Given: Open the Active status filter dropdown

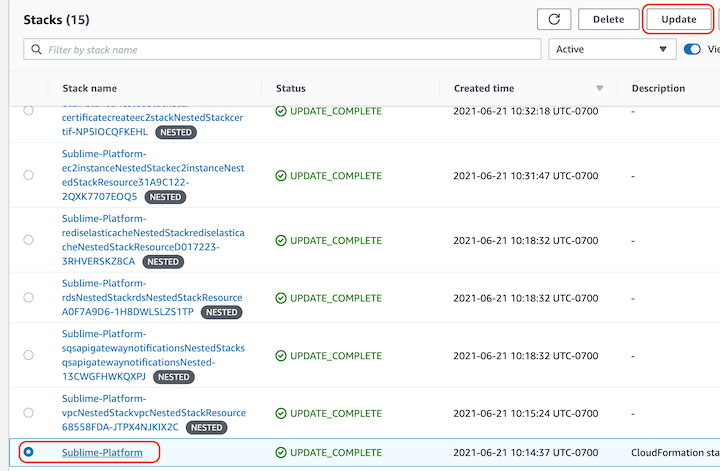Looking at the screenshot, I should (612, 49).
